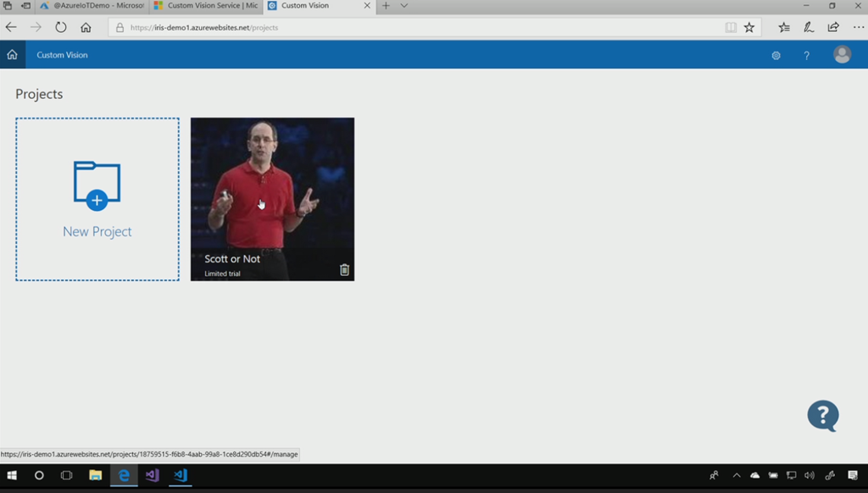Open the favorites hub
Viewport: 868px width, 493px height.
pos(784,27)
